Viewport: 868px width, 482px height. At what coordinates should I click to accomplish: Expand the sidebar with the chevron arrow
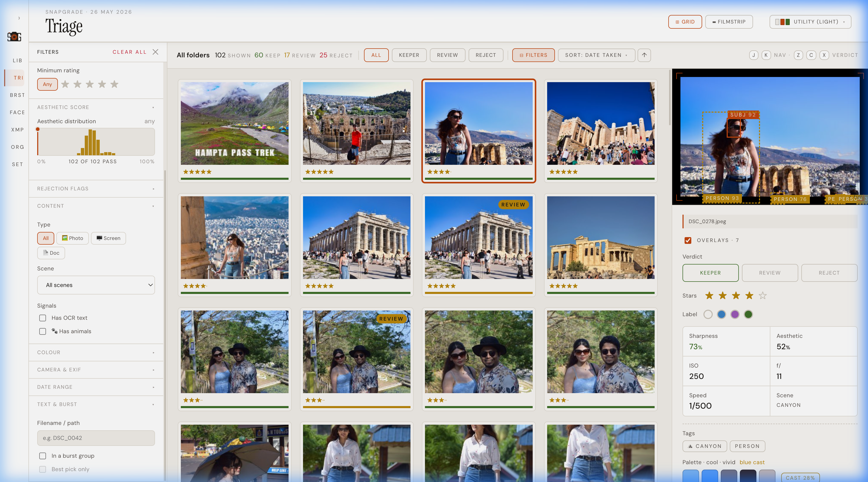tap(19, 18)
